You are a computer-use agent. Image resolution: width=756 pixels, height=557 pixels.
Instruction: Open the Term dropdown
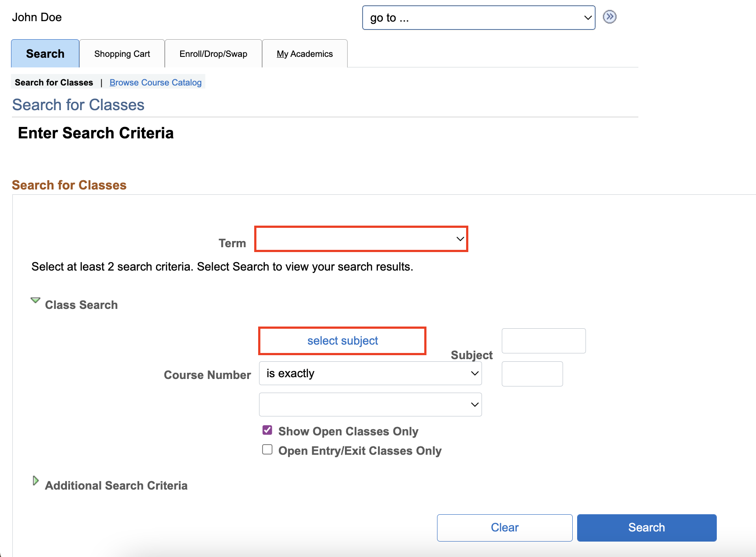click(361, 239)
